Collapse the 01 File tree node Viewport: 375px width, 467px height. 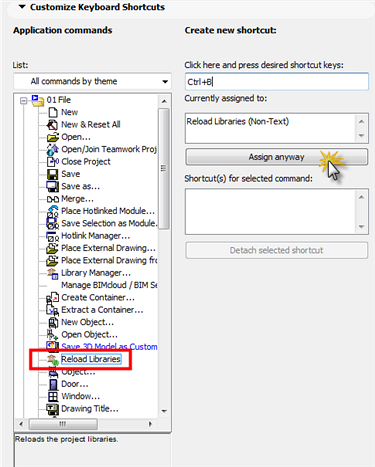pyautogui.click(x=23, y=100)
